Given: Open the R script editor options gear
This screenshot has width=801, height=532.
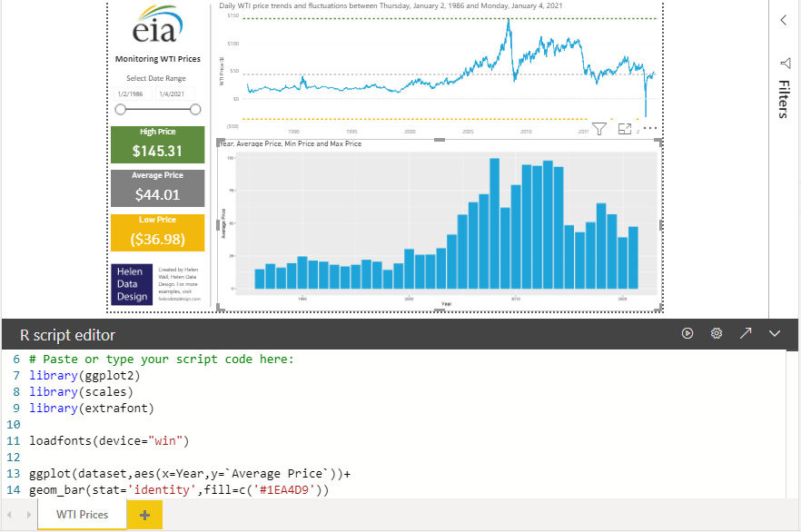Looking at the screenshot, I should click(x=717, y=333).
